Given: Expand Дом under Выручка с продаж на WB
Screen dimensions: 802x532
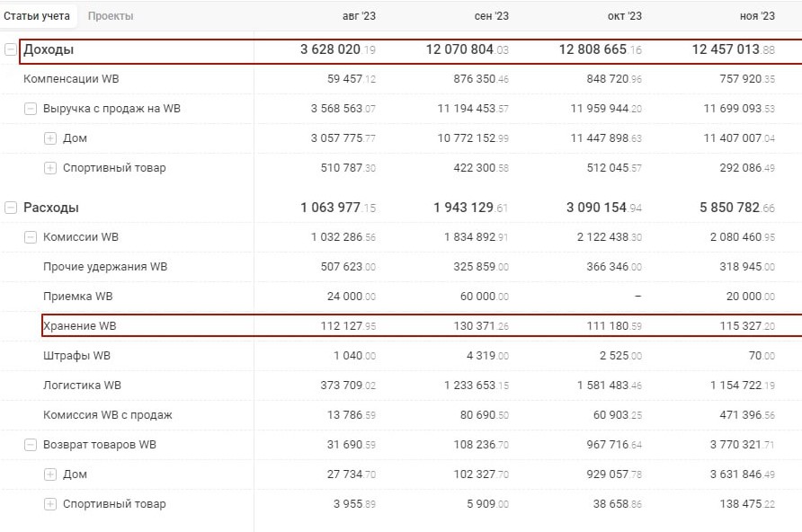Looking at the screenshot, I should 50,138.
